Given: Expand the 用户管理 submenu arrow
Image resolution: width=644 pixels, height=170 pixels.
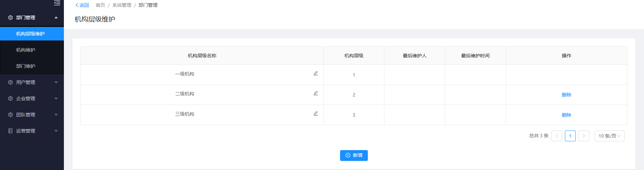Looking at the screenshot, I should tap(56, 82).
